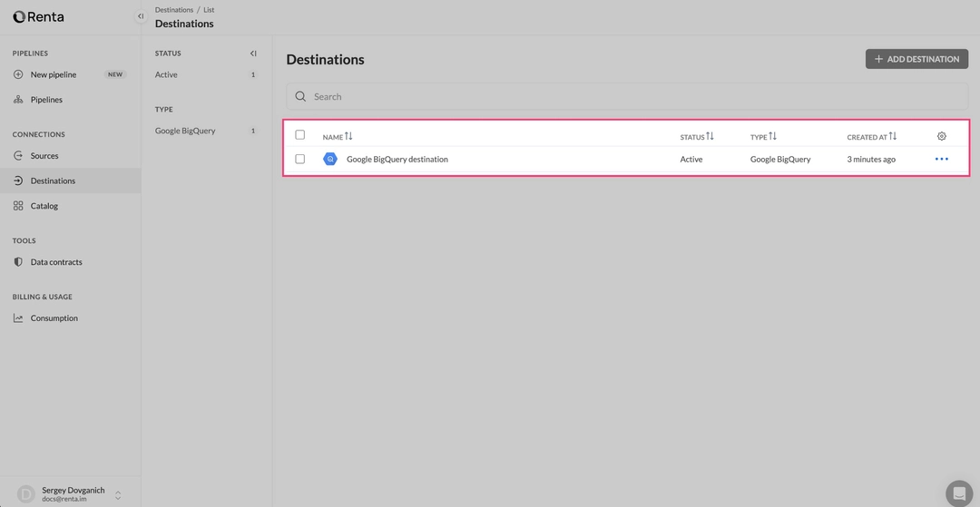Screen dimensions: 980x507
Task: Click the Renta logo
Action: (x=38, y=17)
